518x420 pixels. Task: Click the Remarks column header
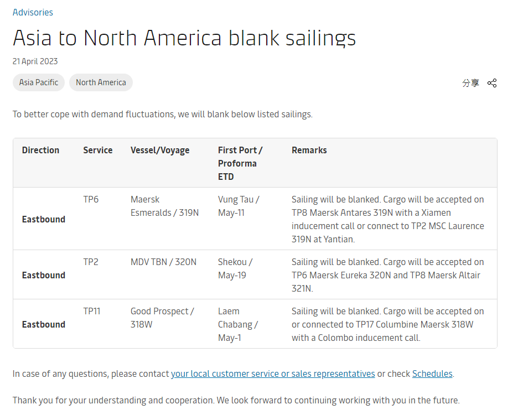point(309,150)
